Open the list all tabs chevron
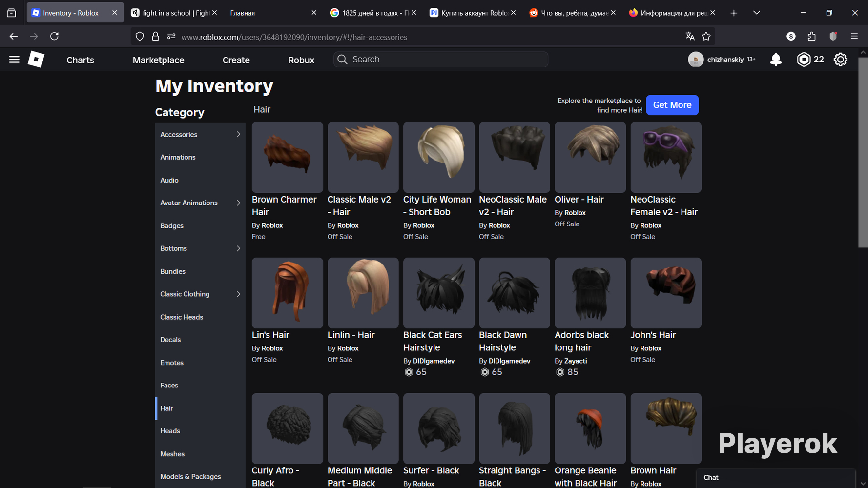868x488 pixels. click(757, 13)
